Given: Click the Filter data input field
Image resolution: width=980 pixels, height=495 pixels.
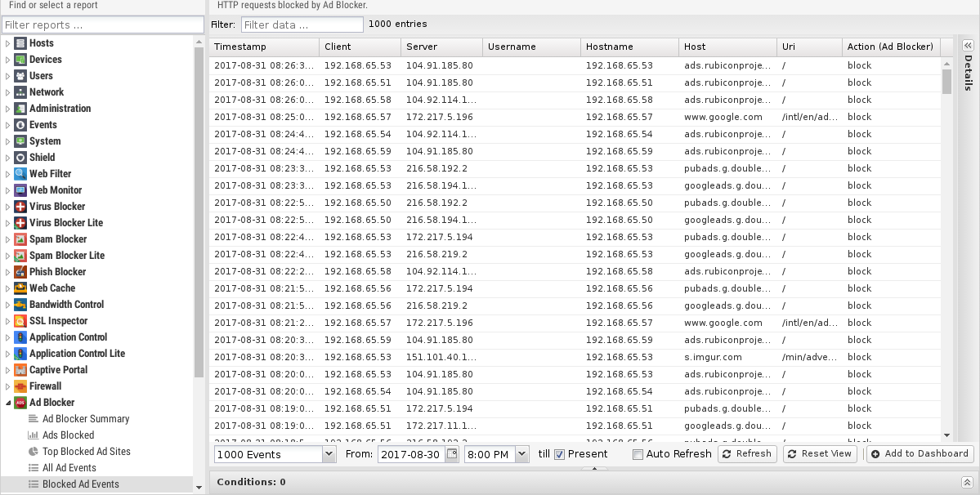Looking at the screenshot, I should [x=302, y=25].
